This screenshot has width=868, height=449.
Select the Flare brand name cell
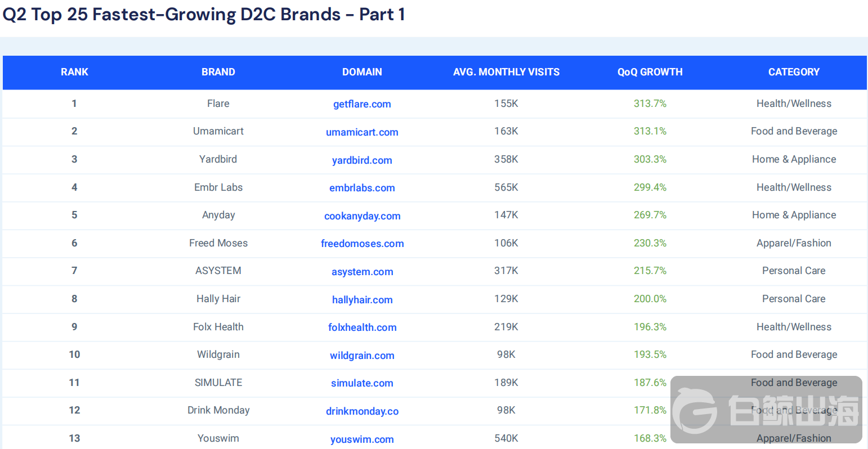click(x=218, y=104)
